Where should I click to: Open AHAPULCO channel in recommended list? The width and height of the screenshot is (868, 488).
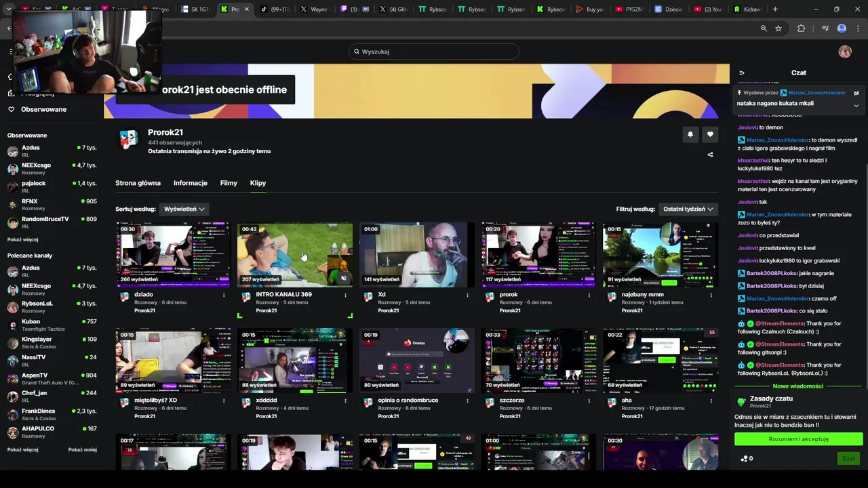52,432
